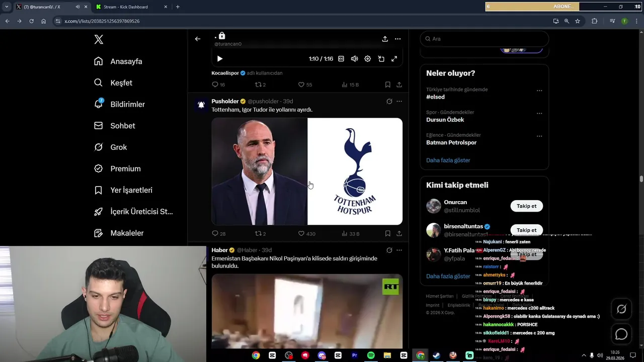Viewport: 644px width, 362px height.
Task: Open Spotify from the taskbar
Action: 371,355
